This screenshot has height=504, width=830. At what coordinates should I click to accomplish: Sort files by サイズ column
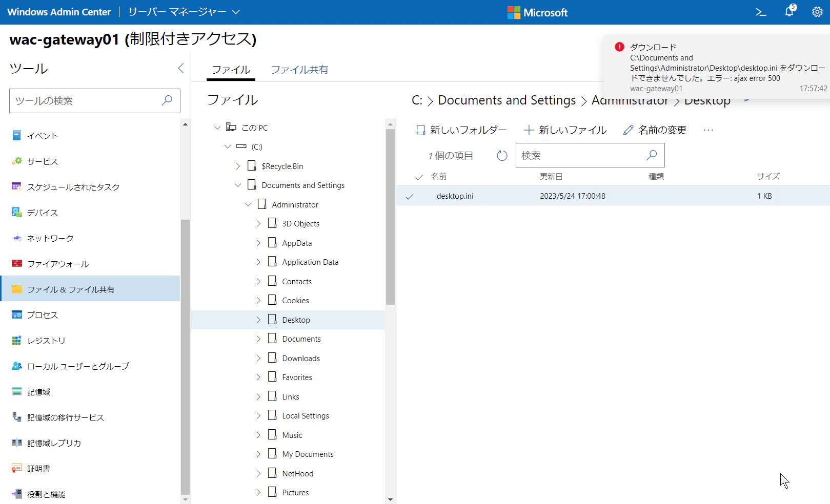click(768, 177)
